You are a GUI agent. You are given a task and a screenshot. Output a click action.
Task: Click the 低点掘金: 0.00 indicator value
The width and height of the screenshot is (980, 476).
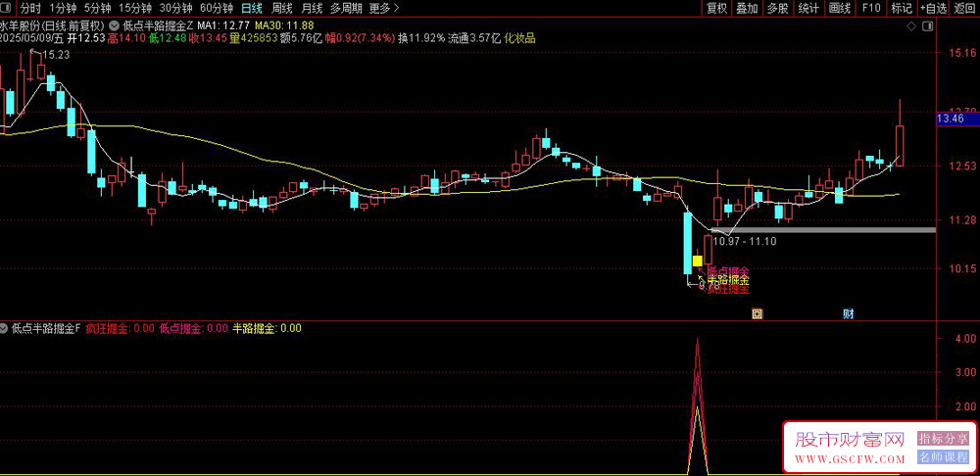[194, 328]
